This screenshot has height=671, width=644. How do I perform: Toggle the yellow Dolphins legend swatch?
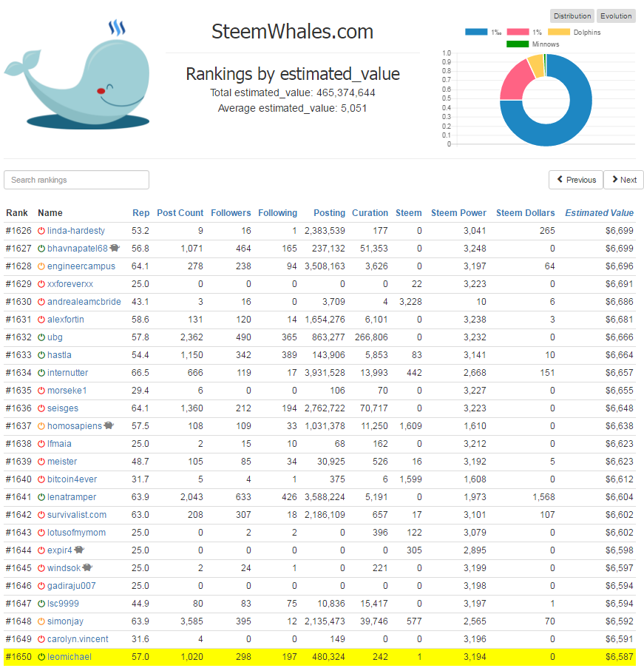click(559, 32)
